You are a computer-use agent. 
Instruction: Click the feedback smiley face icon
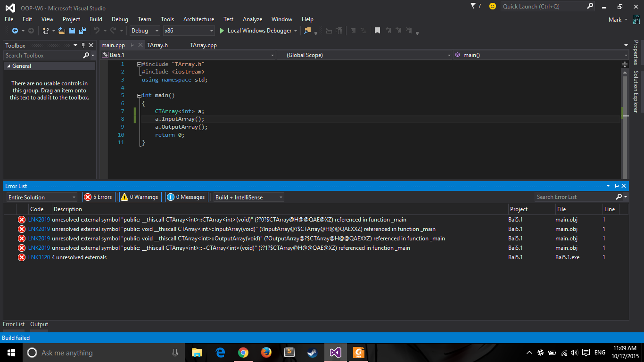(493, 6)
